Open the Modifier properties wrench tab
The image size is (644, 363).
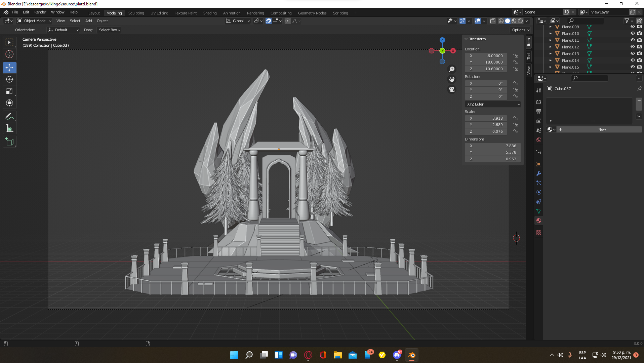pos(539,174)
